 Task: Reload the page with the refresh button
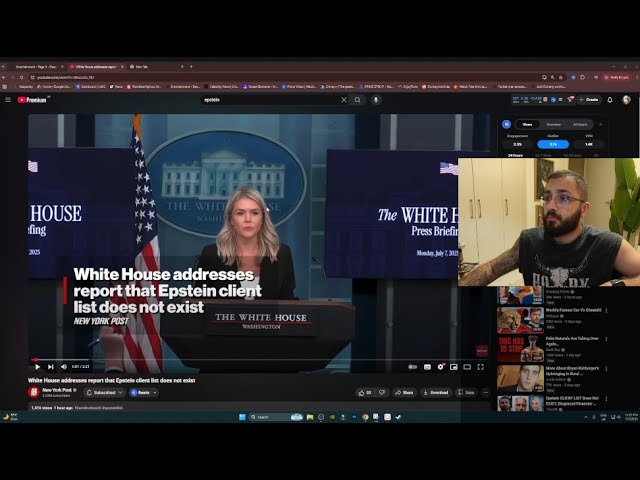click(x=22, y=77)
